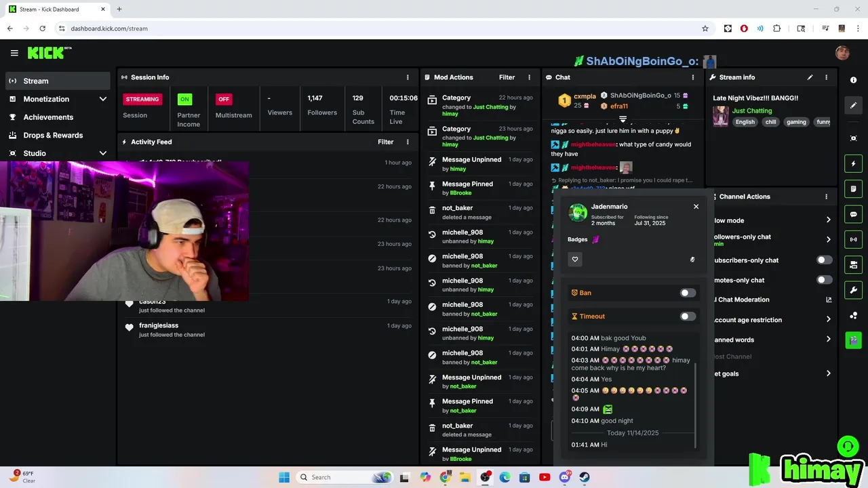Enable subscribers-only chat toggle
868x488 pixels.
(x=824, y=260)
